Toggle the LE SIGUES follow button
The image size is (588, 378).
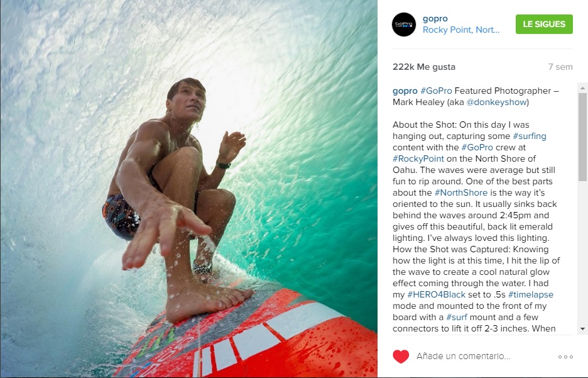544,24
